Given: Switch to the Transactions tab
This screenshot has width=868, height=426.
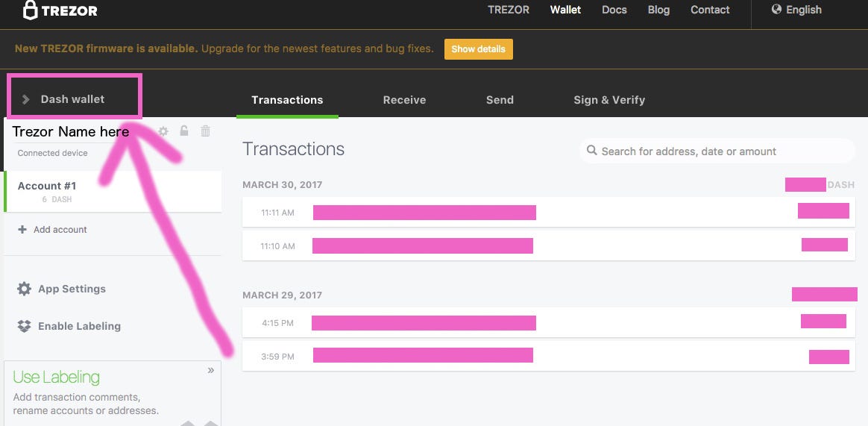Looking at the screenshot, I should (x=287, y=100).
